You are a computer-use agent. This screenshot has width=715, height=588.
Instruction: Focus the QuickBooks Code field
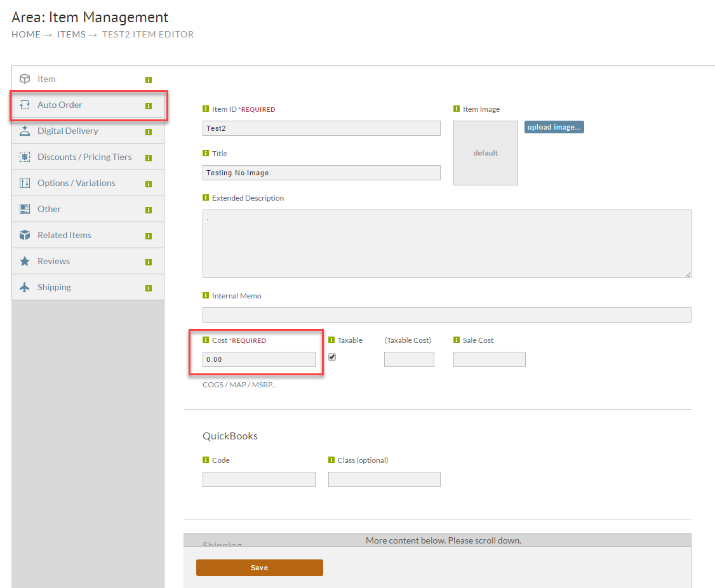tap(259, 479)
